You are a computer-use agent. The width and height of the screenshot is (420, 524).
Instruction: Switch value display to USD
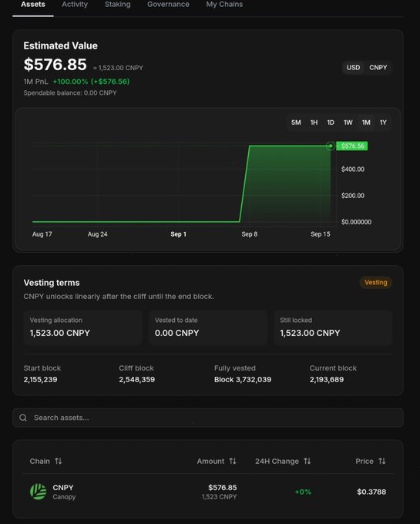tap(353, 68)
